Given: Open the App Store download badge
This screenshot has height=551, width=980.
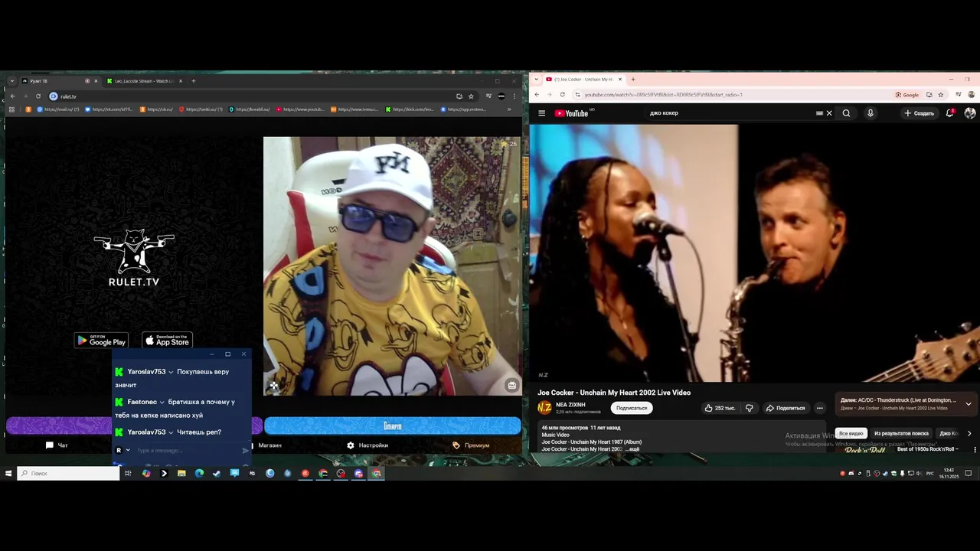Looking at the screenshot, I should click(168, 341).
